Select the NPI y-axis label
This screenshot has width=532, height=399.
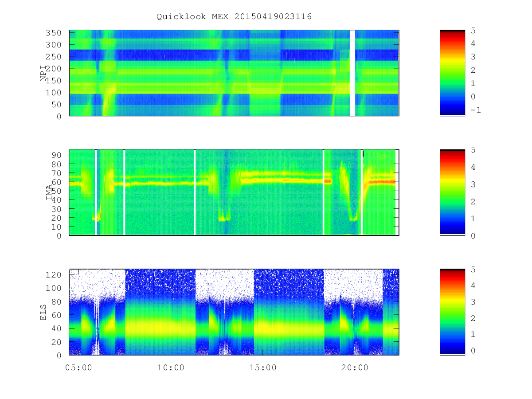click(x=43, y=73)
